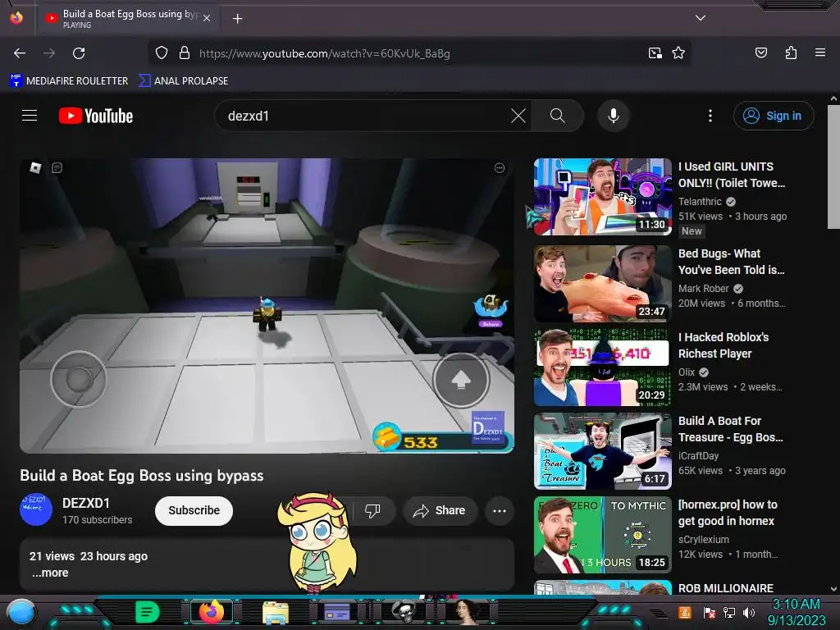Save page to Pocket
Screen dimensions: 840x630
click(760, 52)
